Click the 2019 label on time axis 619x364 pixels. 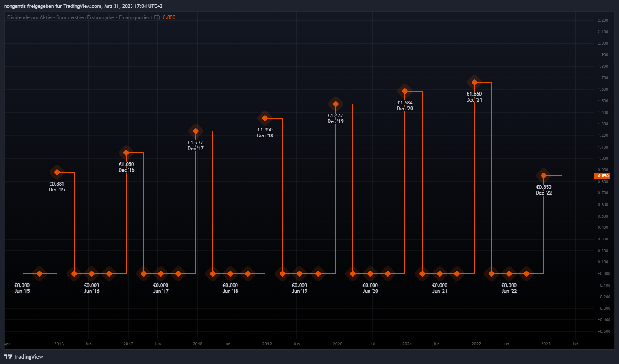267,344
